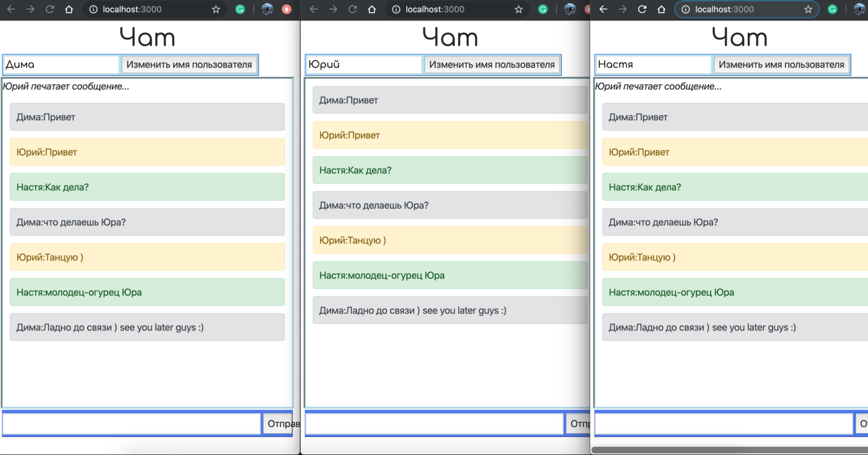Image resolution: width=868 pixels, height=455 pixels.
Task: Click the home icon in Юрий's browser window
Action: (x=371, y=9)
